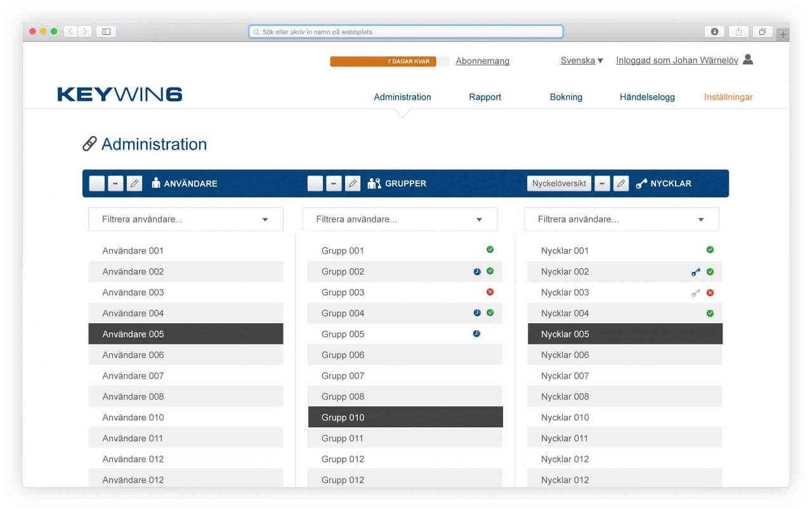Click the group icon beside GRUPPER title
The height and width of the screenshot is (509, 812).
[374, 183]
